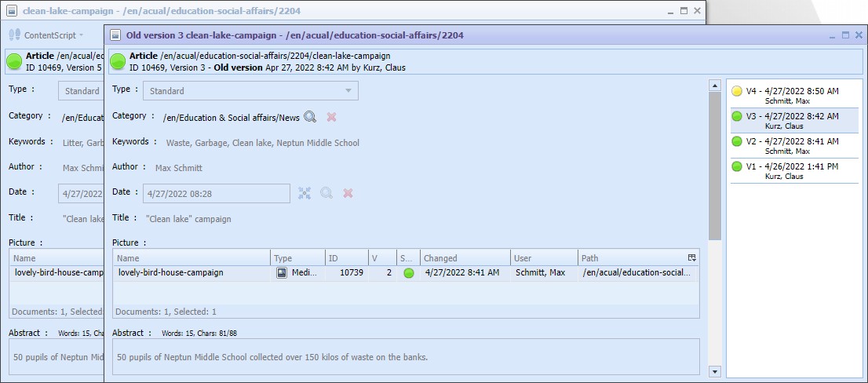Sort Picture table by ID column header

347,258
